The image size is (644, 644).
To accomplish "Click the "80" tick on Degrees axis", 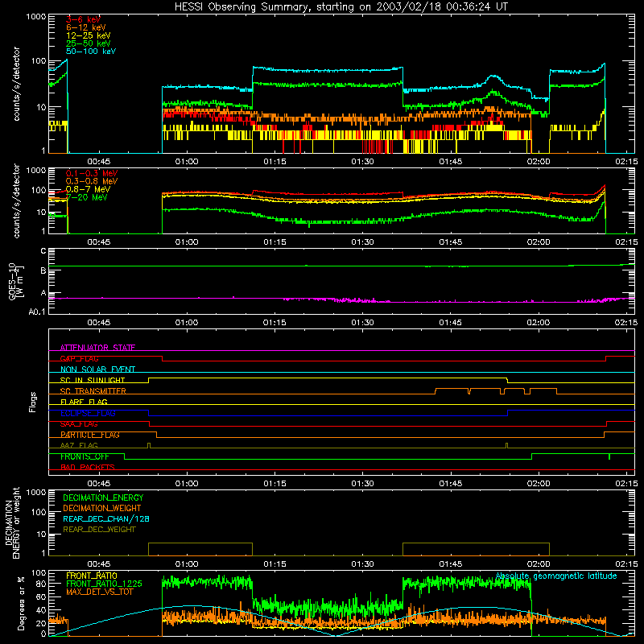I will [42, 584].
